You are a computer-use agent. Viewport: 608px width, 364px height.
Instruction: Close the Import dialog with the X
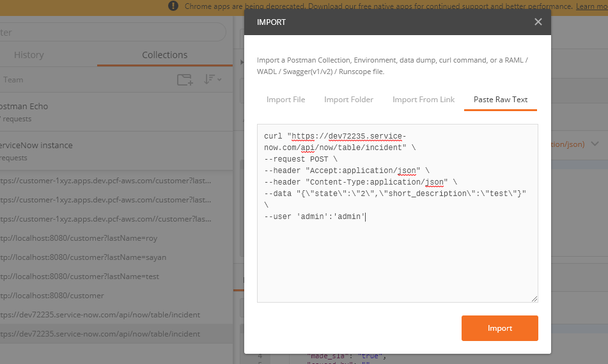pos(538,22)
